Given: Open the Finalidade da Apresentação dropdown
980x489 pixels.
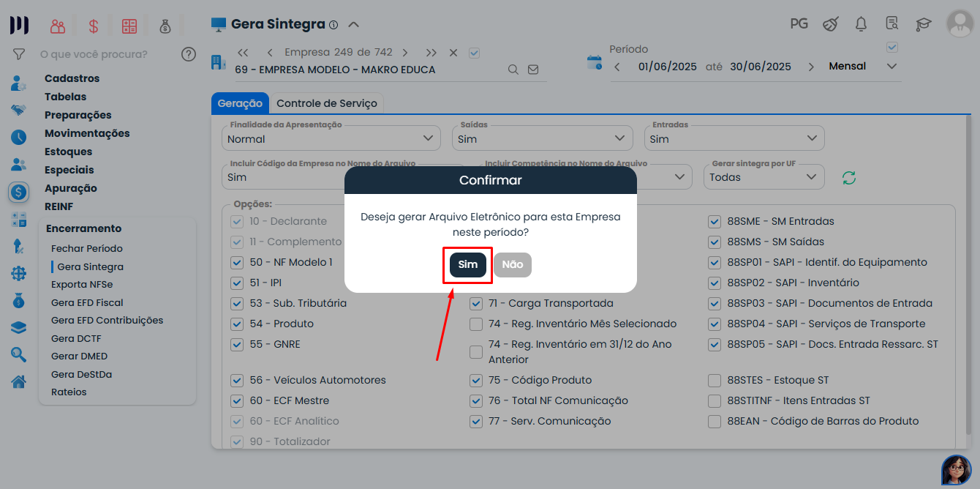Looking at the screenshot, I should [331, 138].
